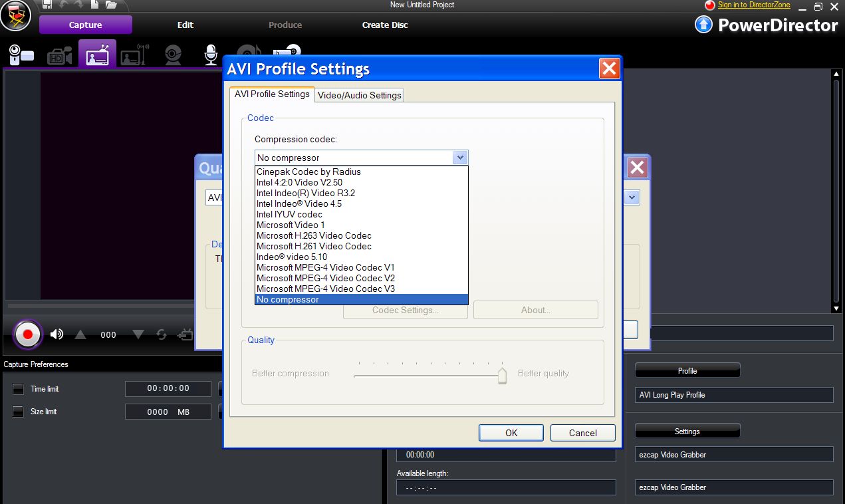
Task: Click the redo arrow in title bar
Action: 79,5
